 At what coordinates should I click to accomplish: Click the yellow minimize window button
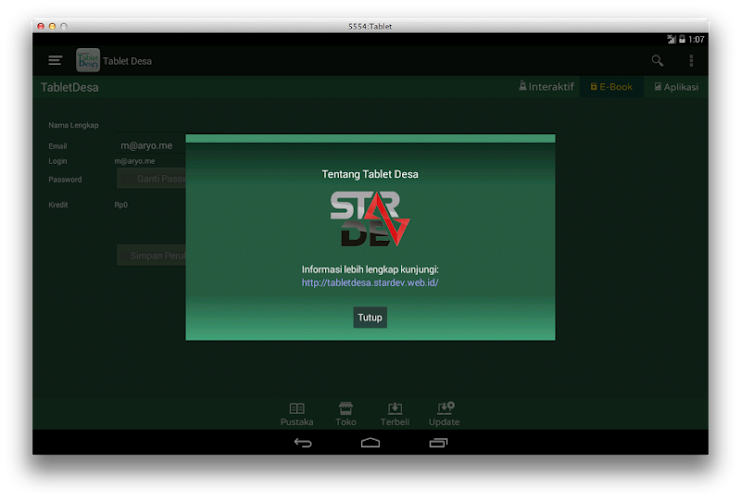[52, 26]
